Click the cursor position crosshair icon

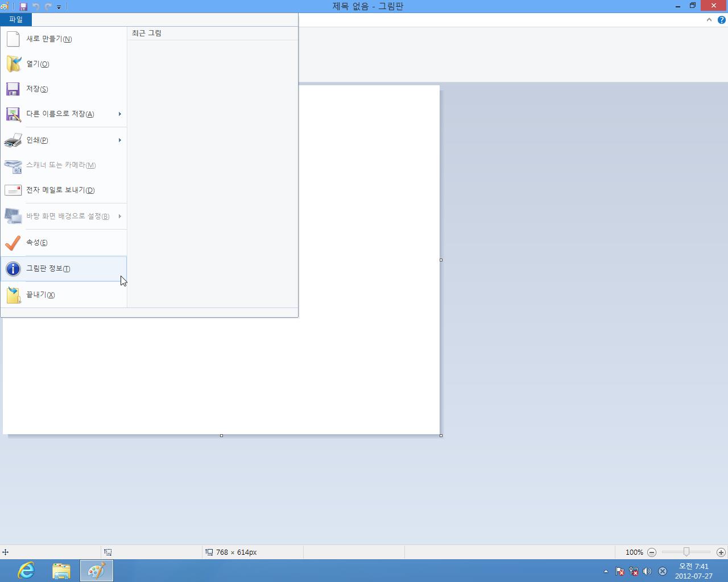point(5,552)
